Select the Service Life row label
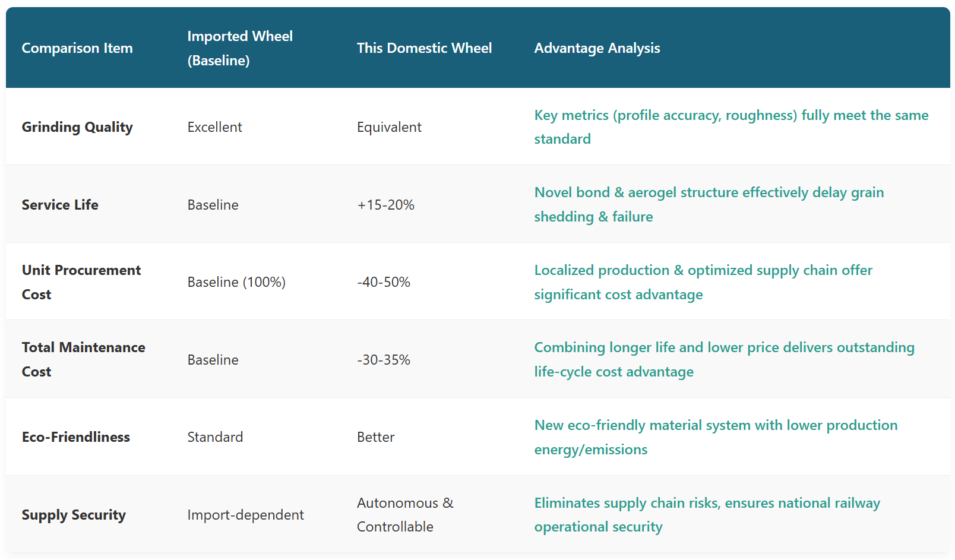Viewport: 955px width, 560px height. pos(60,205)
